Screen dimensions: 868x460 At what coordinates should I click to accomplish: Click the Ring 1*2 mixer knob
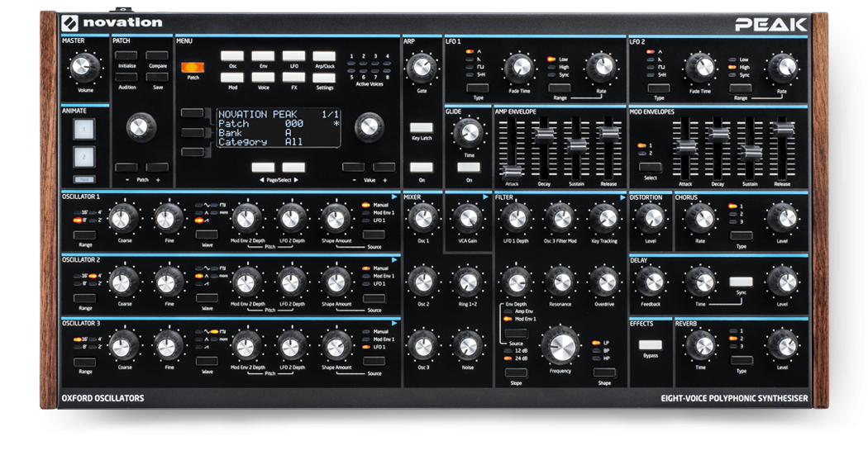pyautogui.click(x=468, y=282)
